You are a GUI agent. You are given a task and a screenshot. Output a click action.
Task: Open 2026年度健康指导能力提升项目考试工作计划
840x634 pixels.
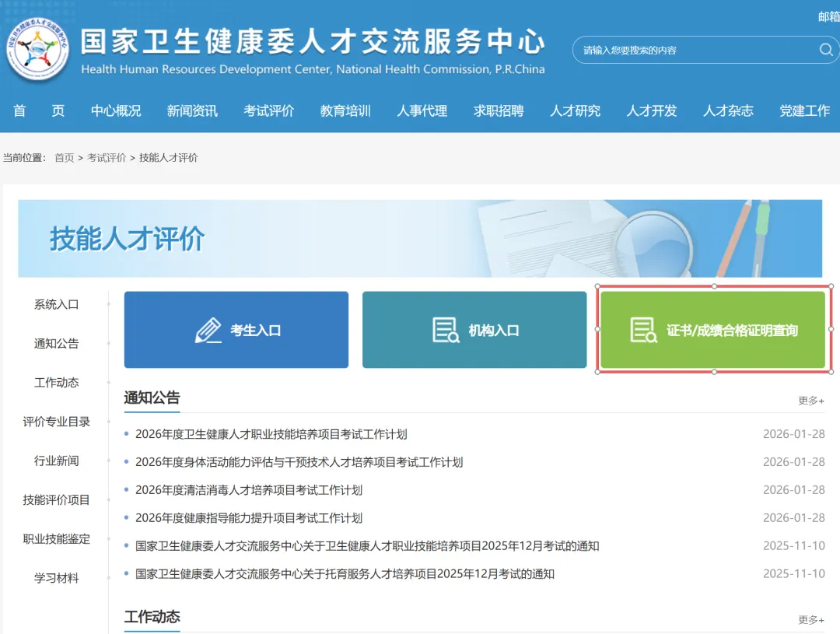pos(249,518)
